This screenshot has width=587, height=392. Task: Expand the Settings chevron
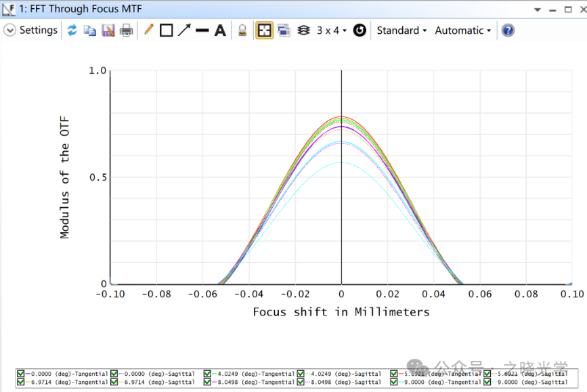[x=10, y=30]
